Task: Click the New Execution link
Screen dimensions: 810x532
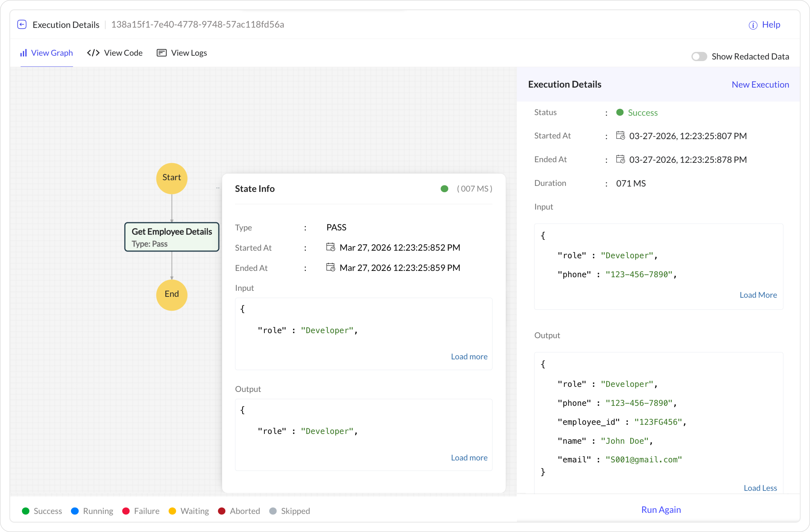Action: pos(760,84)
